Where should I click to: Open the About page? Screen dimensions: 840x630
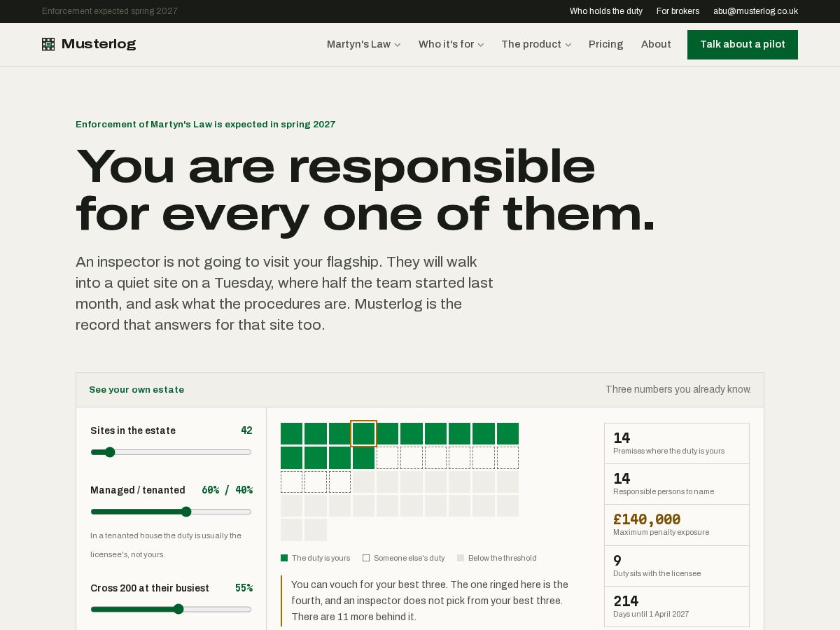[656, 44]
